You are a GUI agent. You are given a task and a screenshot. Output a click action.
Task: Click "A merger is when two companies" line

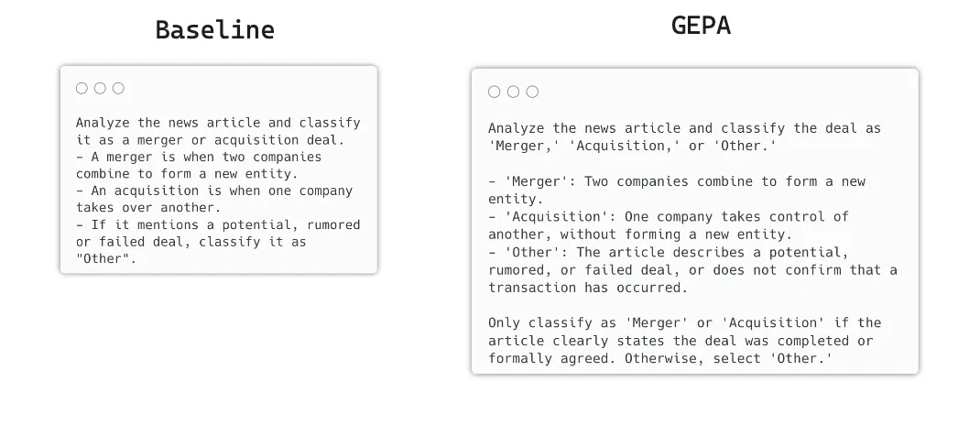click(199, 157)
